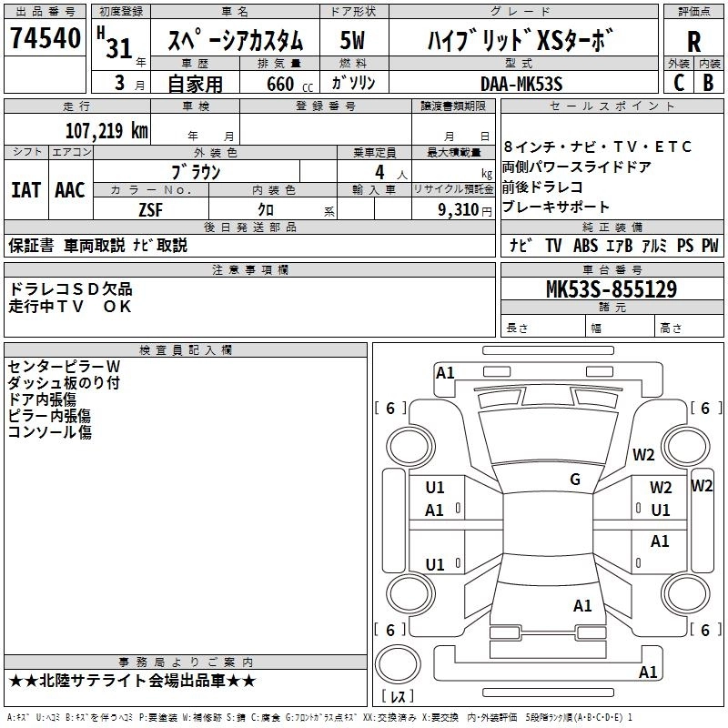
Task: Click the 高さ height field
Action: tap(689, 328)
